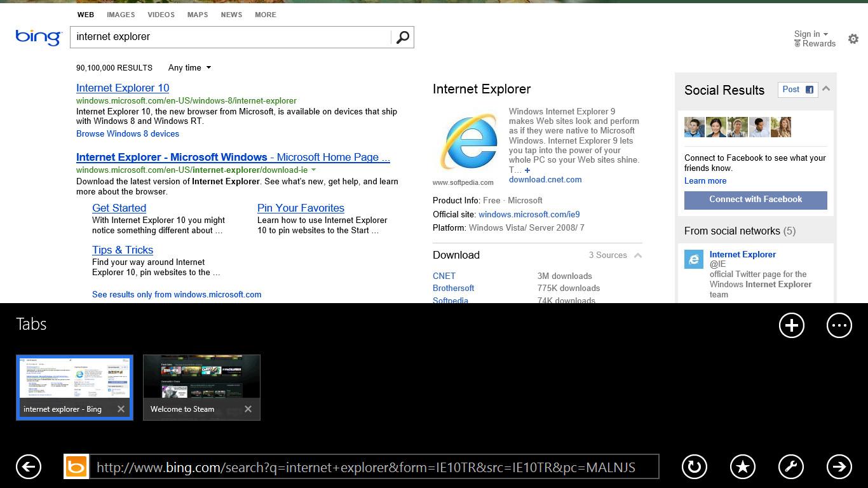Viewport: 868px width, 488px height.
Task: Click the Post button in Social Results
Action: tap(797, 90)
